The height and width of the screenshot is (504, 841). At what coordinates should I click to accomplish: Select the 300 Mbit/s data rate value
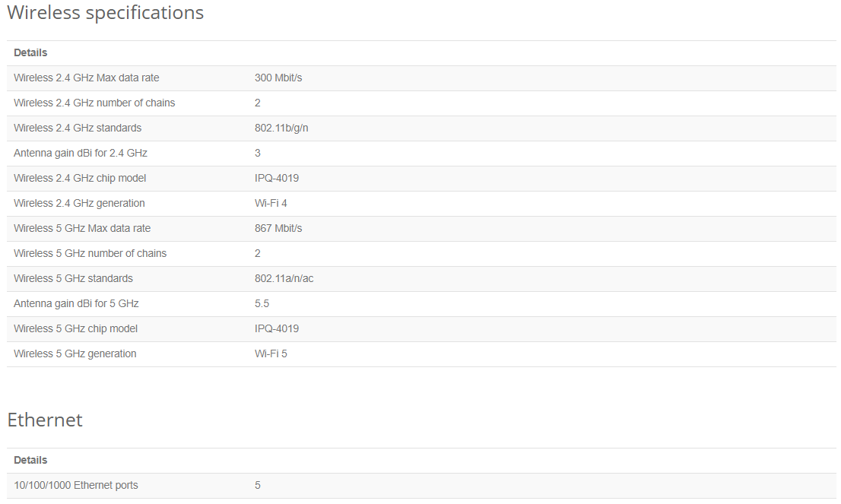tap(278, 78)
